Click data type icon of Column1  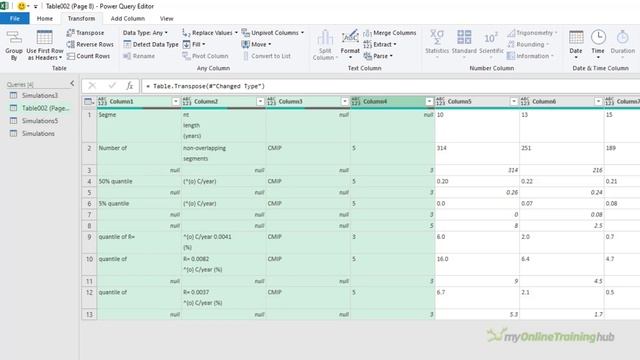pyautogui.click(x=102, y=101)
